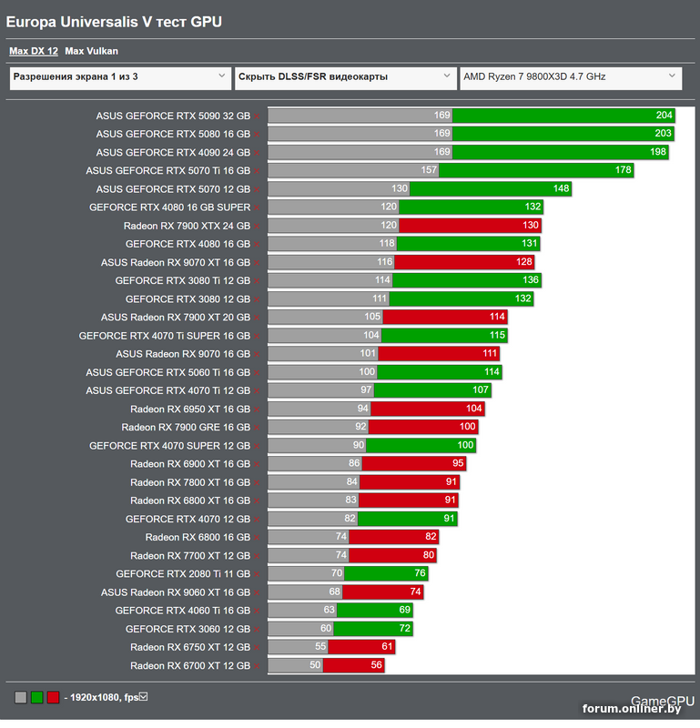Viewport: 700px width, 728px height.
Task: Remove ASUS GEFORCE RTX 5070 12 GB with X
Action: click(x=257, y=189)
